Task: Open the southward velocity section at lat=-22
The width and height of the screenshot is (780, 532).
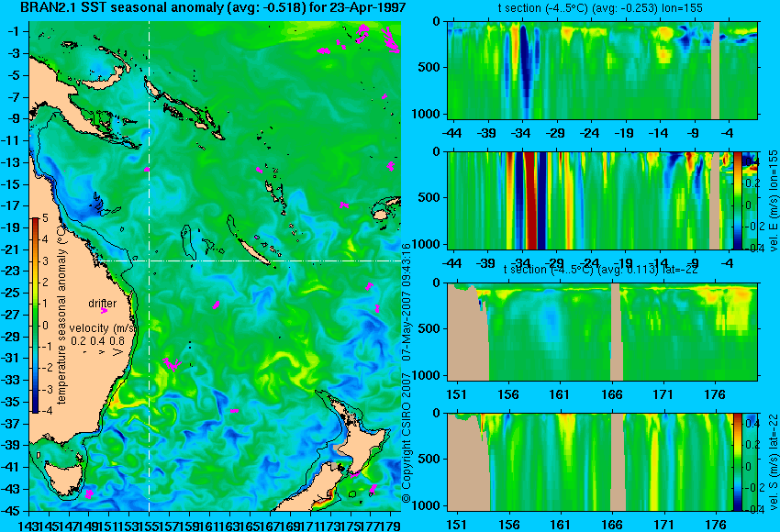Action: (590, 462)
